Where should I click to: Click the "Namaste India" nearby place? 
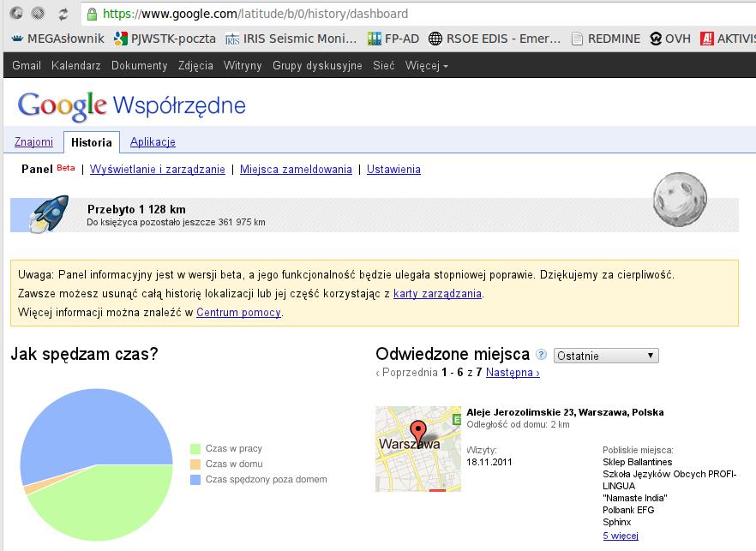(635, 498)
